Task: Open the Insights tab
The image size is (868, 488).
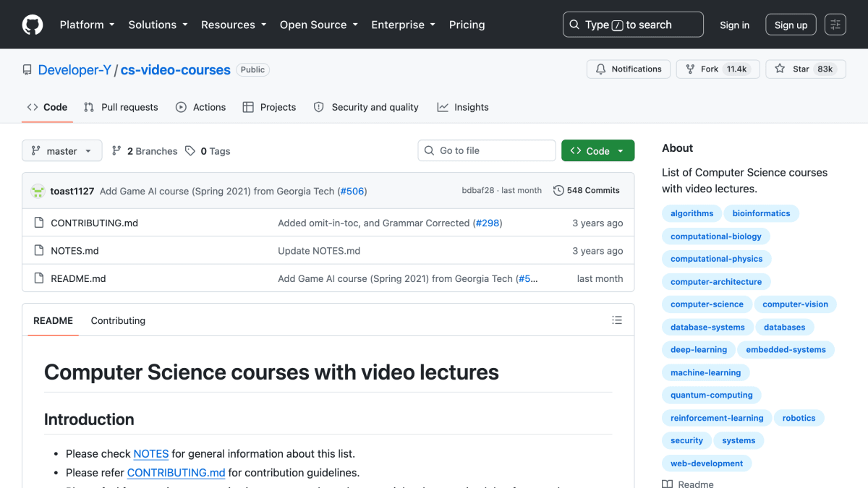Action: tap(463, 107)
